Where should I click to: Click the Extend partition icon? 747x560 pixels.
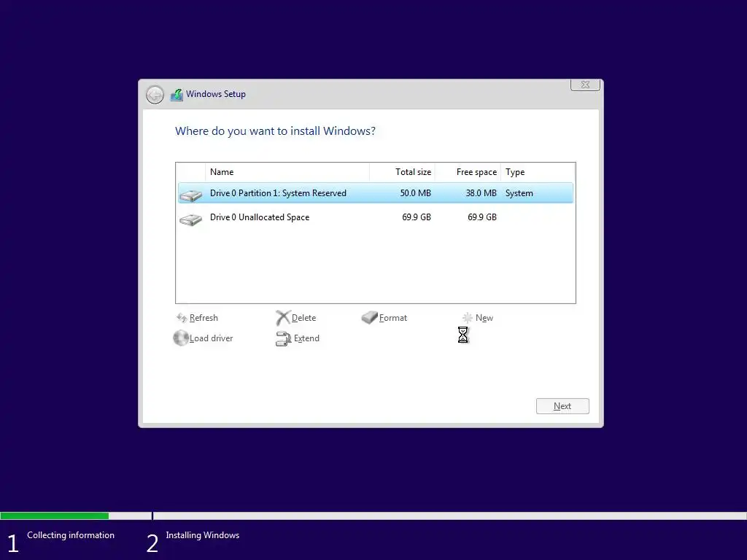coord(284,338)
